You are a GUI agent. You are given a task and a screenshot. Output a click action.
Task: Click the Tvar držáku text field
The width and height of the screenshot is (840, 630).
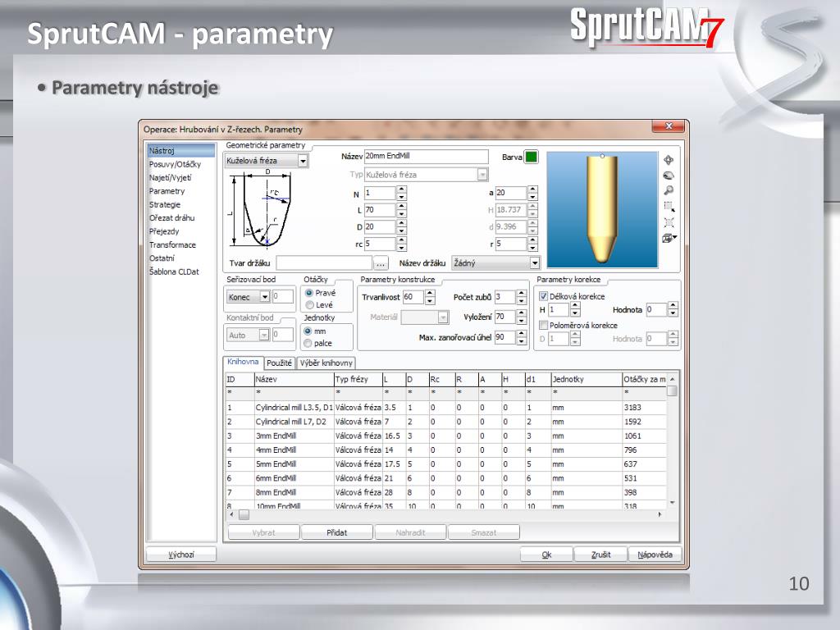tap(324, 263)
